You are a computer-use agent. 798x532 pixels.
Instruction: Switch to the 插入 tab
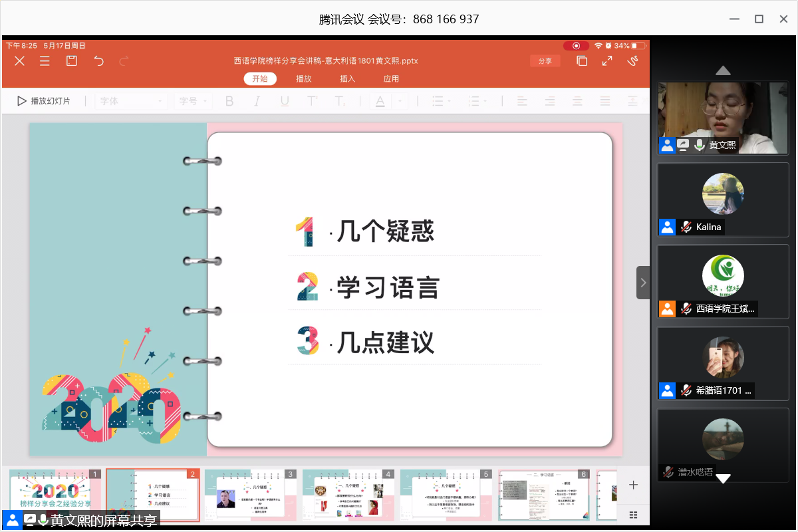tap(348, 78)
